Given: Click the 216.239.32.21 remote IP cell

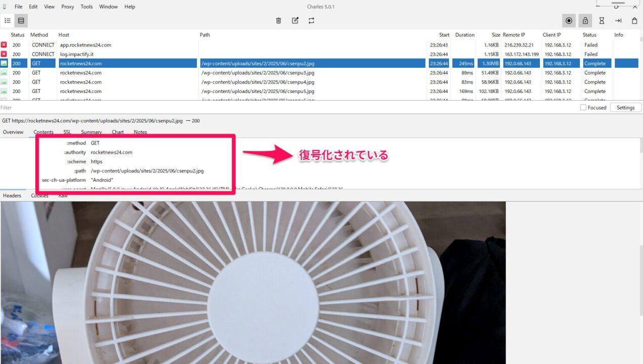Looking at the screenshot, I should pyautogui.click(x=521, y=45).
